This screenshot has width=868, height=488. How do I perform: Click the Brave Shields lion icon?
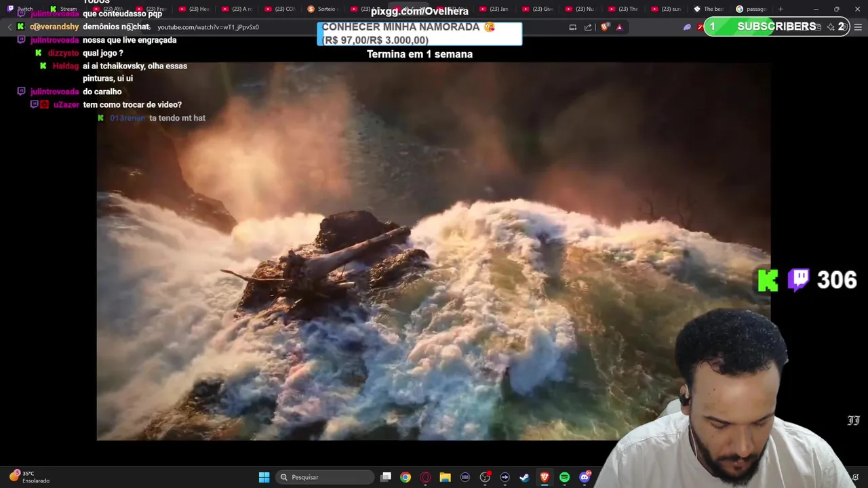pyautogui.click(x=605, y=27)
